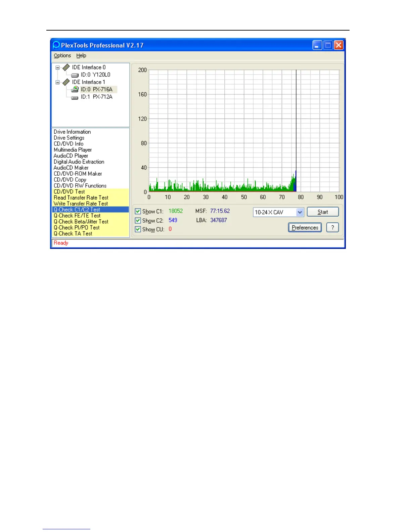The image size is (411, 532).
Task: Close the PlexTools Professional window
Action: (339, 45)
